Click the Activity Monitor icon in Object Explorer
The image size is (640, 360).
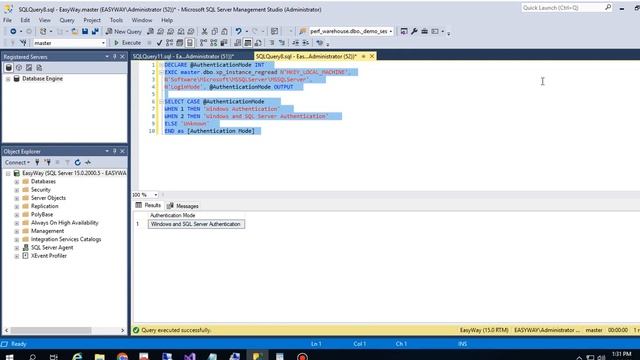88,162
